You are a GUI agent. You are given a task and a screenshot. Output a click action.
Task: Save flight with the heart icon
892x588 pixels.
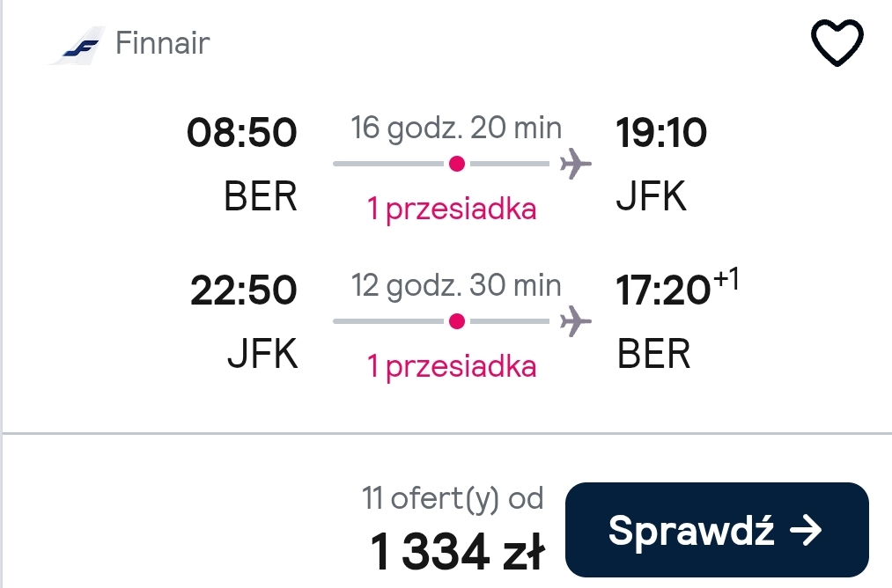(x=837, y=42)
